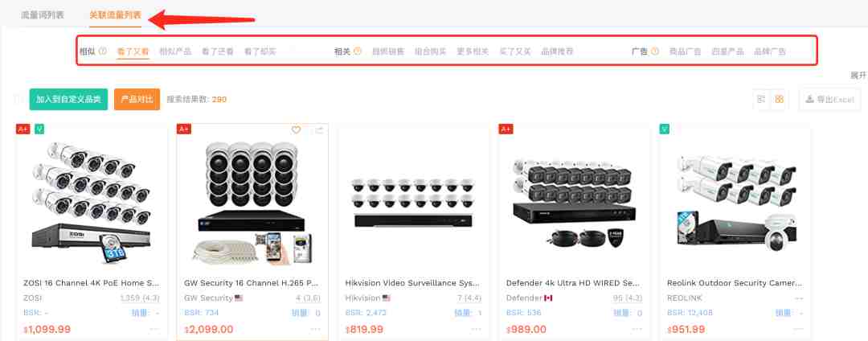Click the orange 产品对比 button
Image resolution: width=868 pixels, height=341 pixels.
click(137, 100)
